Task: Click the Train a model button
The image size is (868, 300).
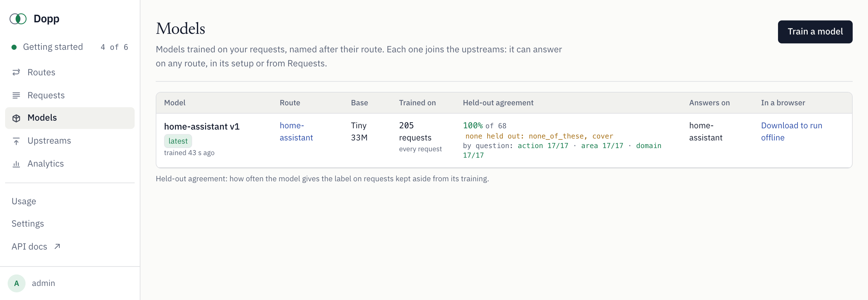Action: coord(815,32)
